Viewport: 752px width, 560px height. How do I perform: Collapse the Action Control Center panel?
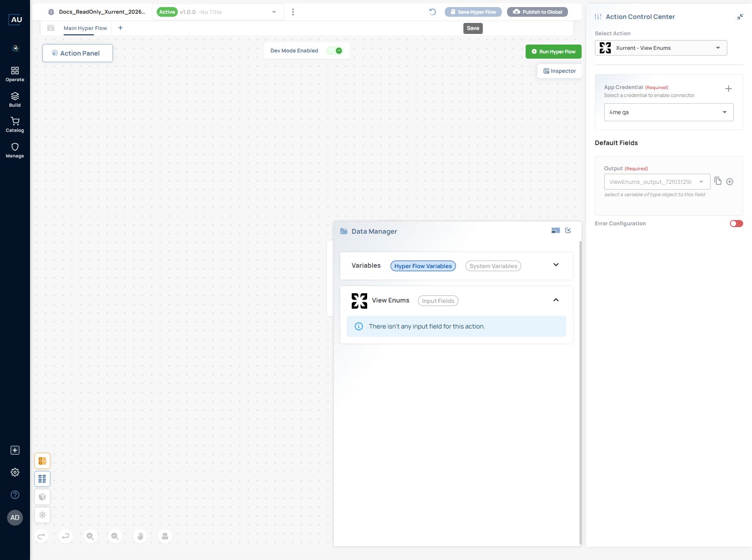(740, 17)
